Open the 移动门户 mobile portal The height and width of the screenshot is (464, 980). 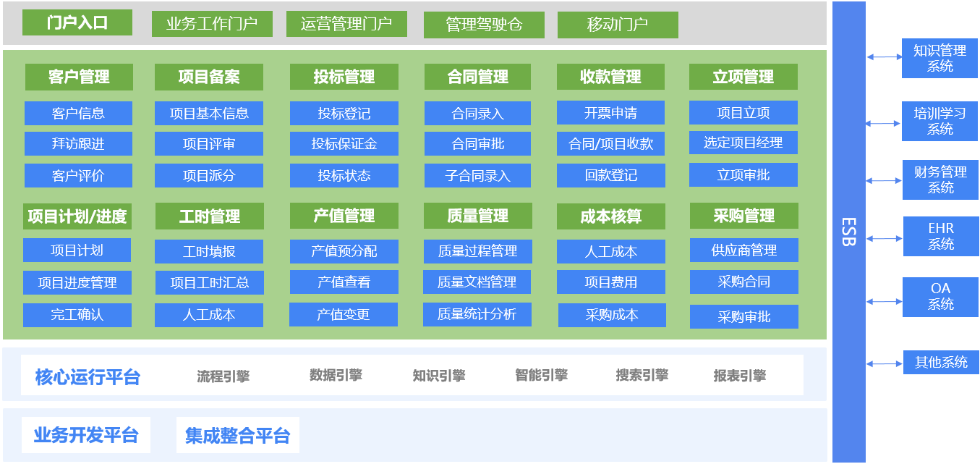617,24
